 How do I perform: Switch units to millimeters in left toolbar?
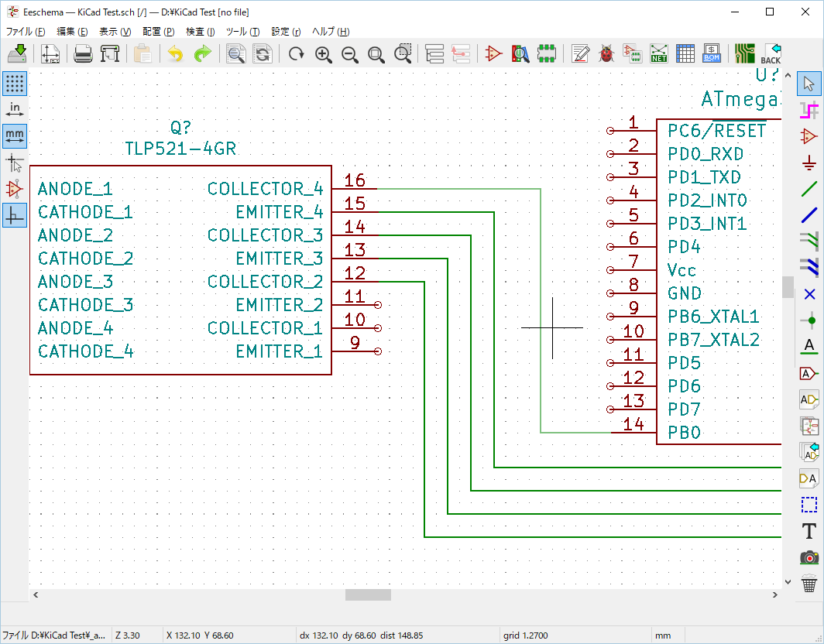tap(15, 136)
